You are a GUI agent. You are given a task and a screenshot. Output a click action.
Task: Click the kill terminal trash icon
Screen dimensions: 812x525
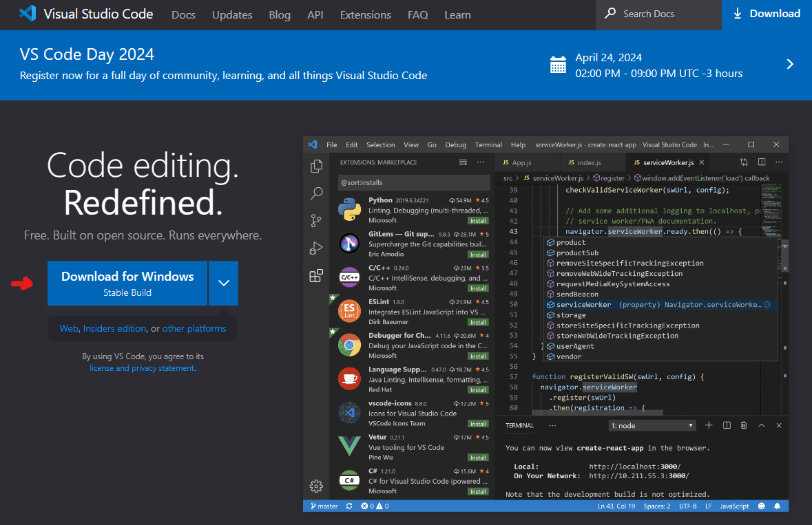[x=744, y=425]
